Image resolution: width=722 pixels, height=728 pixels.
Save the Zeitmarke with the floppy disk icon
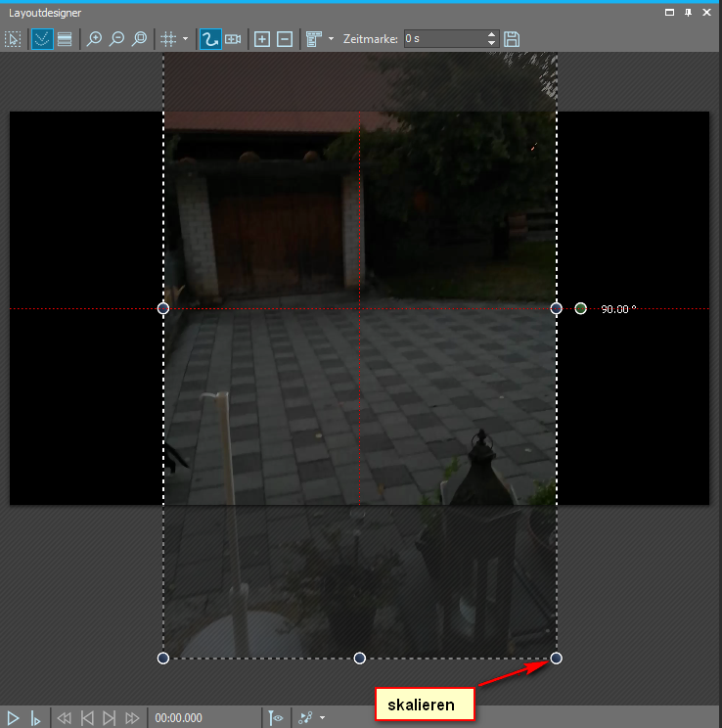512,39
